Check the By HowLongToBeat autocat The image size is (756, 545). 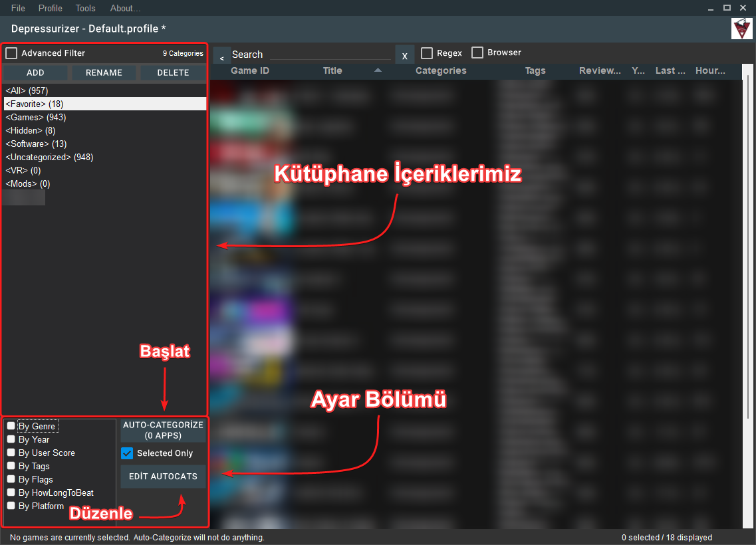click(11, 492)
